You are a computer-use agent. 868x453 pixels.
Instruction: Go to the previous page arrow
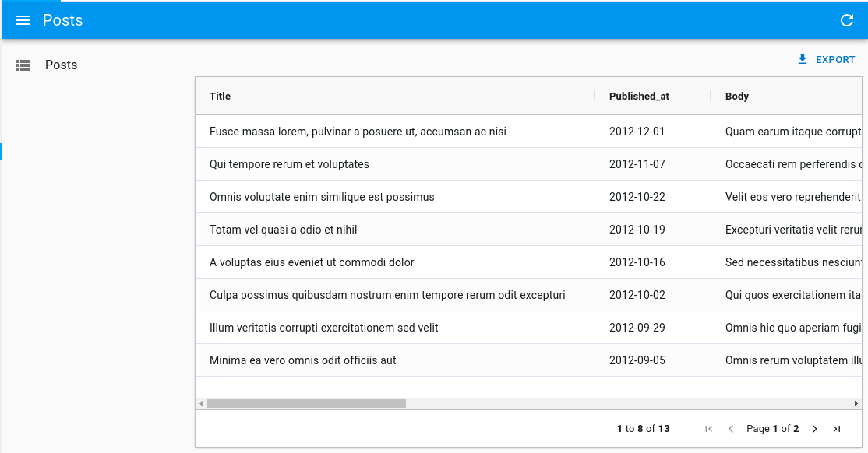[731, 429]
